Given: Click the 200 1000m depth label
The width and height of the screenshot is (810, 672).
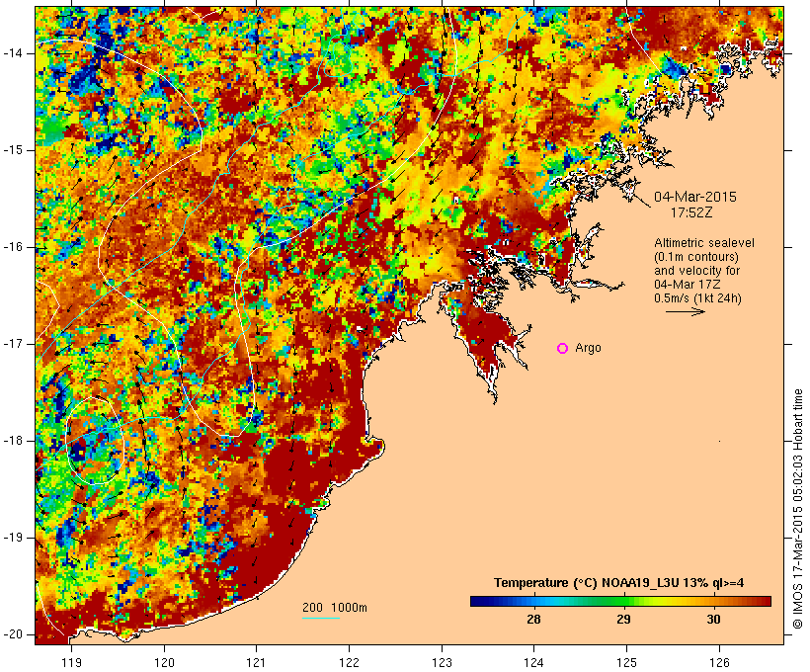Looking at the screenshot, I should coord(335,608).
